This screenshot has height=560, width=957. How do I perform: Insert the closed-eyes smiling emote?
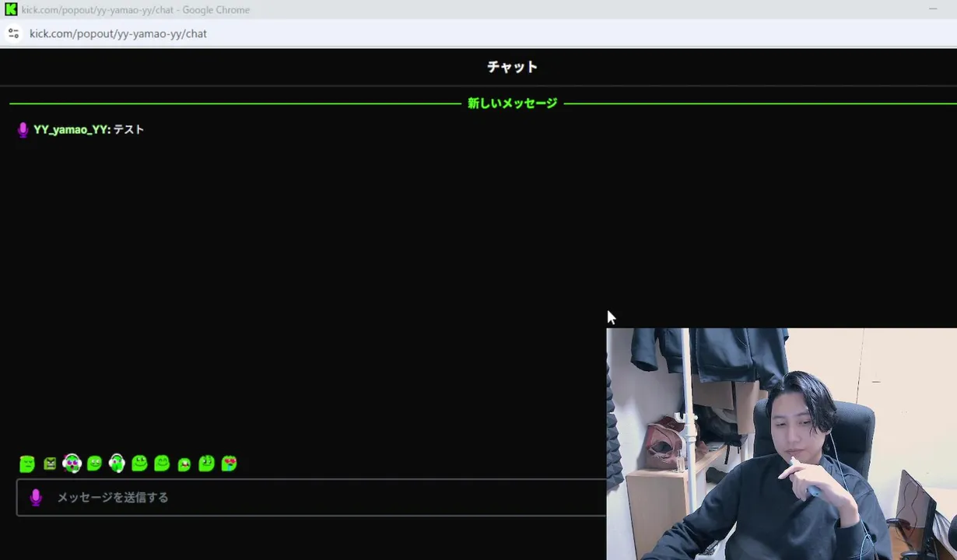(162, 464)
